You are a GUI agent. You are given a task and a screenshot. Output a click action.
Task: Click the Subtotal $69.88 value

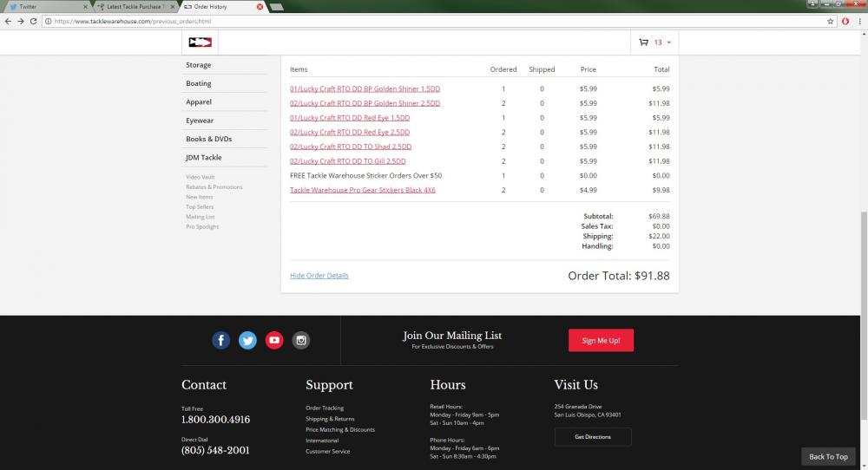(x=659, y=216)
